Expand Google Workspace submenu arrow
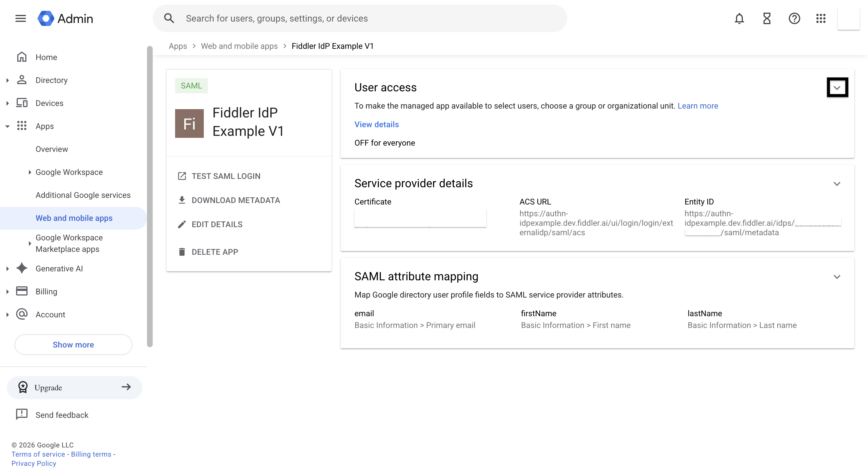This screenshot has height=475, width=868. coord(30,172)
